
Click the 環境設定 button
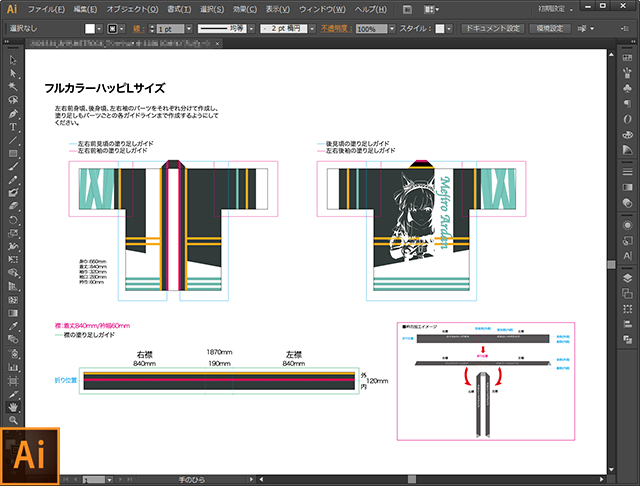click(550, 30)
